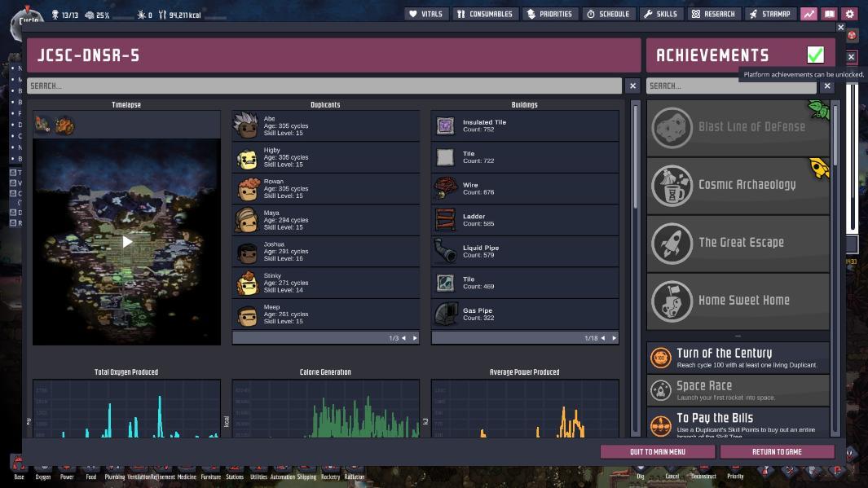This screenshot has height=488, width=868.
Task: Click the Blast Line of Defense asteroid icon
Action: 672,127
